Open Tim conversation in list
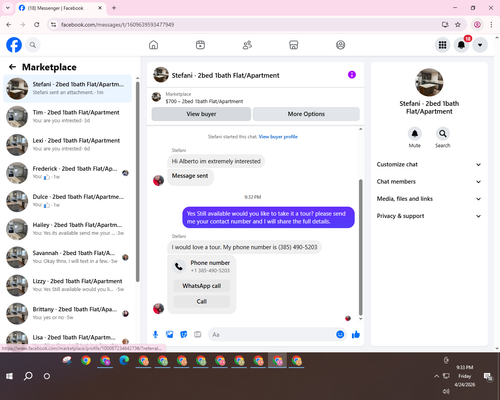The height and width of the screenshot is (400, 500). [68, 117]
